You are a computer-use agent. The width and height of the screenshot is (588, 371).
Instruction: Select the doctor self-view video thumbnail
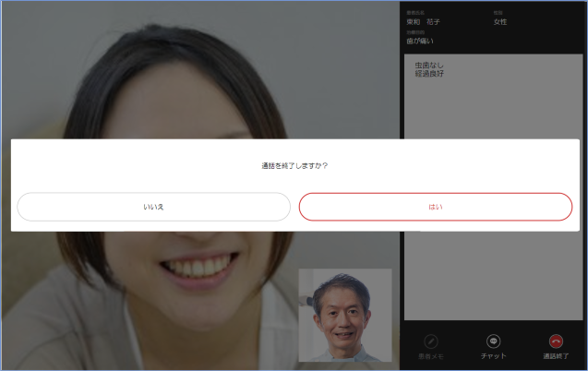345,314
